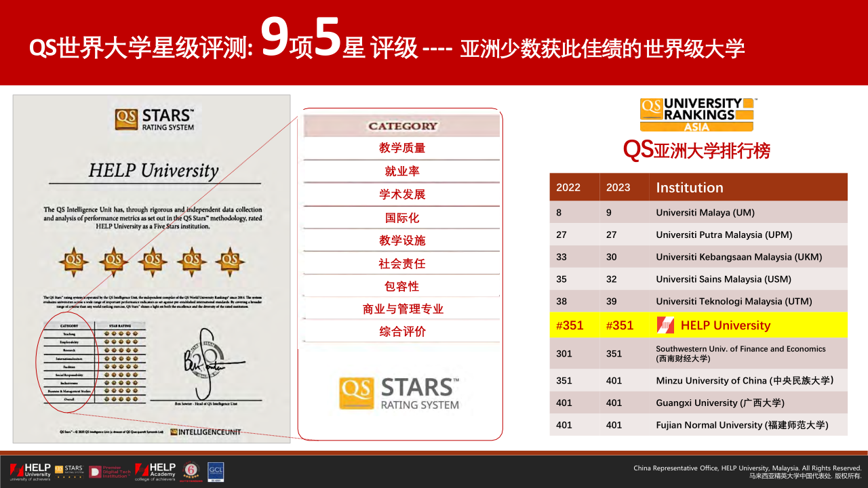
Task: Click the Guangxi University table row
Action: click(x=719, y=403)
